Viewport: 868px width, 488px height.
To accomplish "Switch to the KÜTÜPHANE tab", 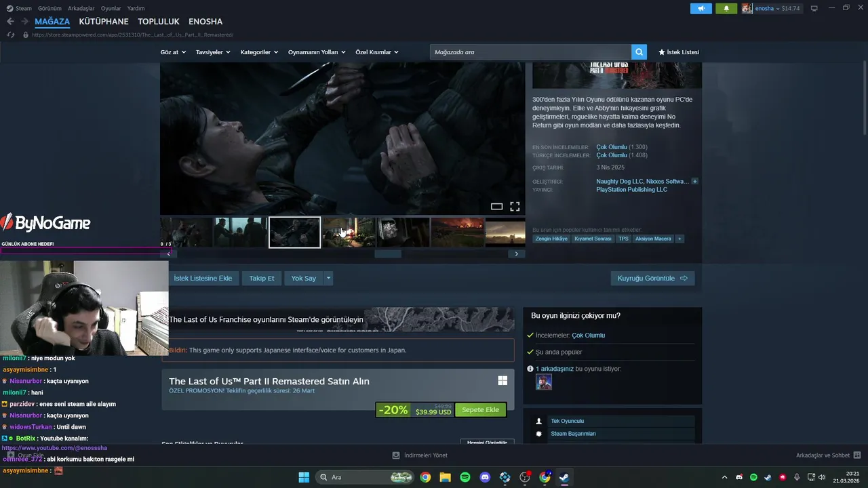I will [104, 22].
